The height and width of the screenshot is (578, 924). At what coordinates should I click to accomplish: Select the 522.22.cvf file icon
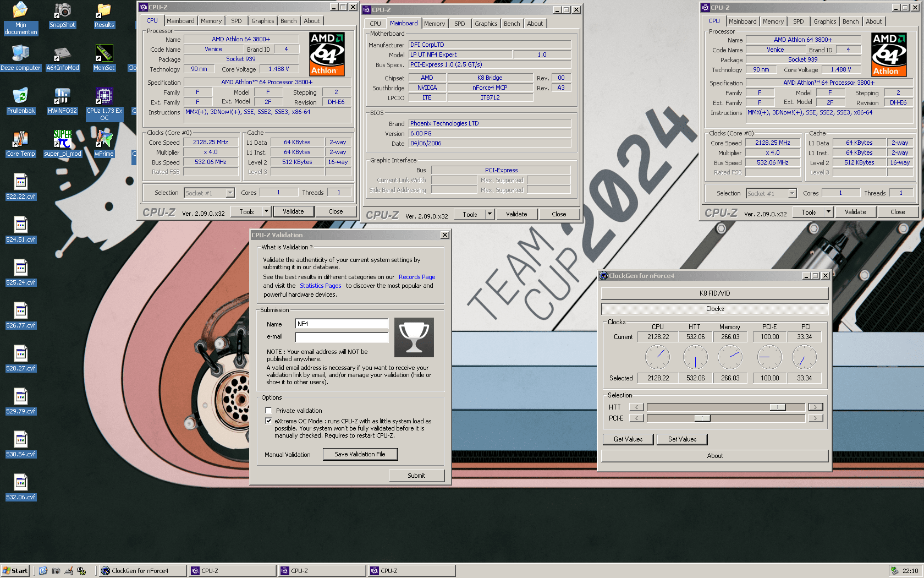point(21,187)
